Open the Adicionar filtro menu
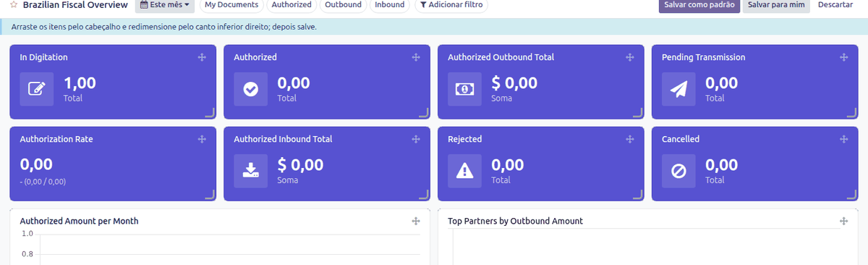This screenshot has height=265, width=868. click(x=451, y=5)
